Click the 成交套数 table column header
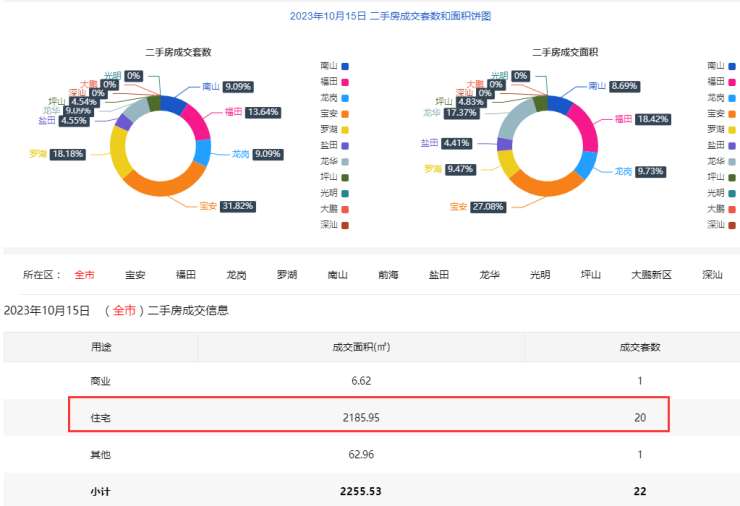This screenshot has height=506, width=740. (640, 347)
